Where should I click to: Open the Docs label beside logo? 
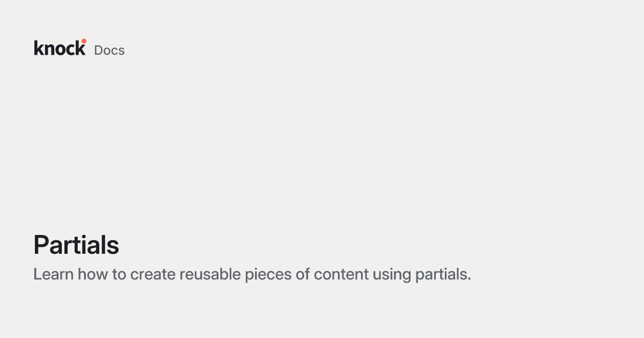109,50
